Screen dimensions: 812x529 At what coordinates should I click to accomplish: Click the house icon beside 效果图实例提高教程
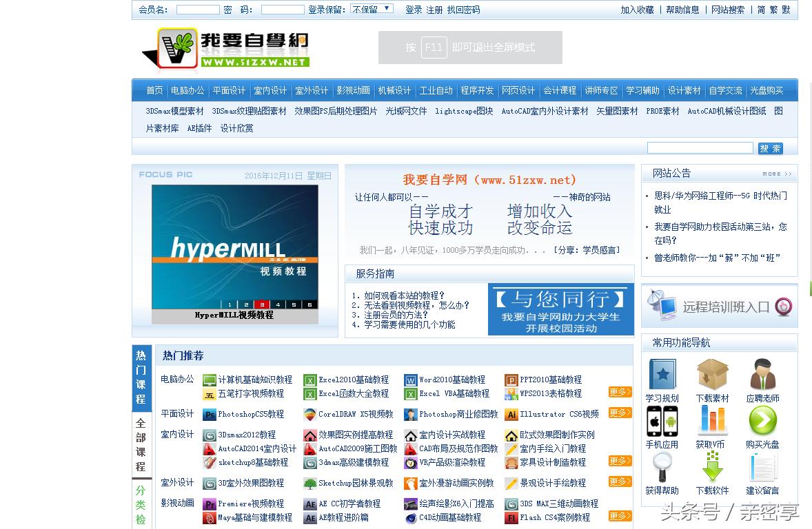(309, 435)
